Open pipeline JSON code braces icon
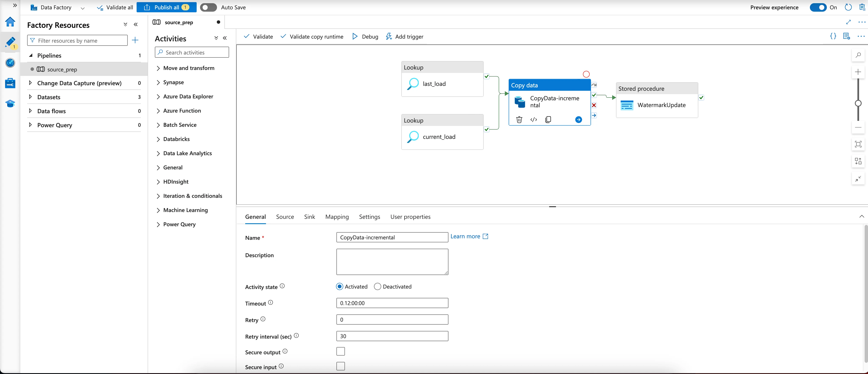This screenshot has width=868, height=374. (x=833, y=36)
